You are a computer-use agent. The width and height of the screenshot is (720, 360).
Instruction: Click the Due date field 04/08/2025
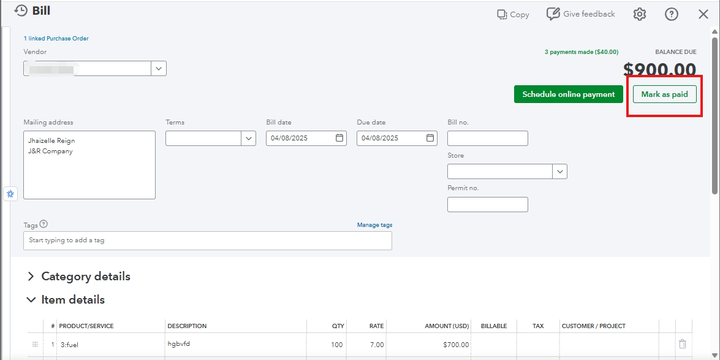(397, 138)
